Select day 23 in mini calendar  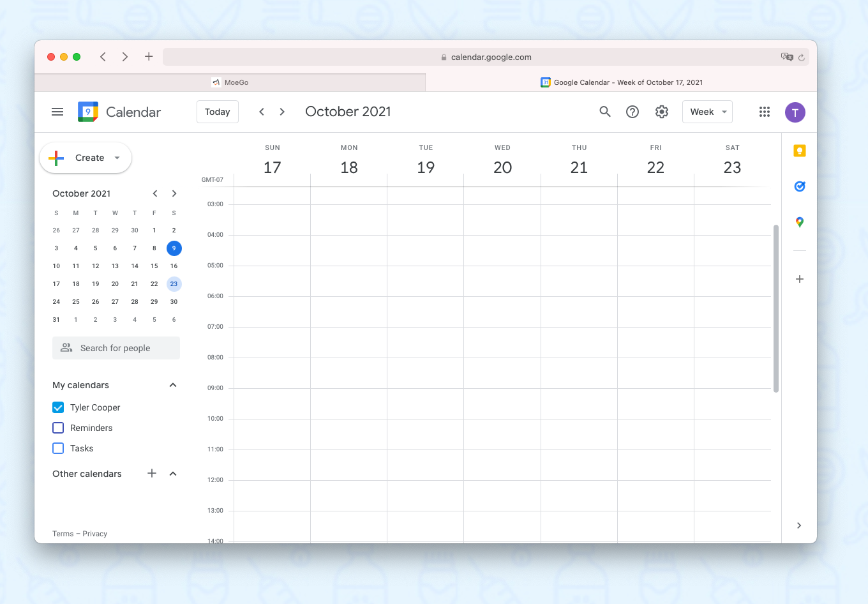174,284
